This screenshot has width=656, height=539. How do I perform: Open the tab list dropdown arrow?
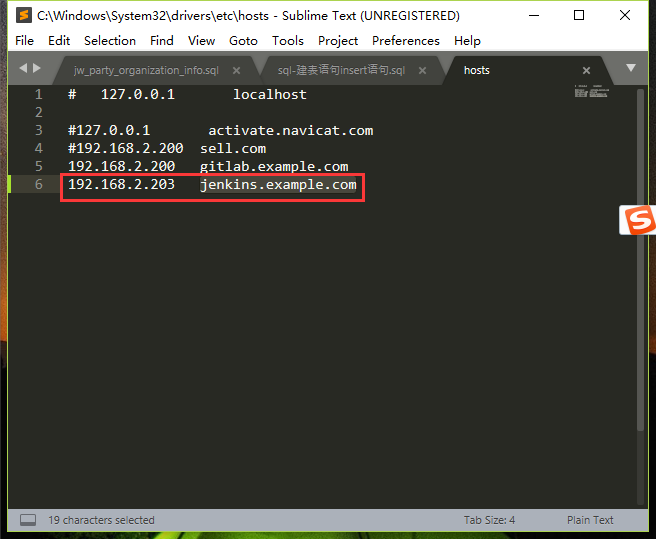click(x=631, y=68)
